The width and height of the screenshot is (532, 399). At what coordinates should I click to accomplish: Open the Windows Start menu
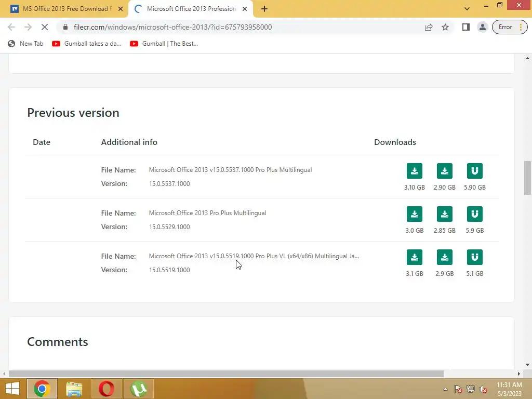(12, 389)
